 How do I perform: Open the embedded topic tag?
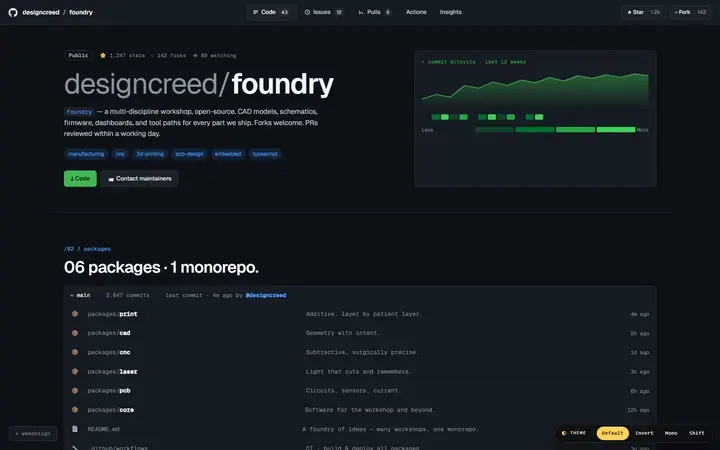click(228, 154)
